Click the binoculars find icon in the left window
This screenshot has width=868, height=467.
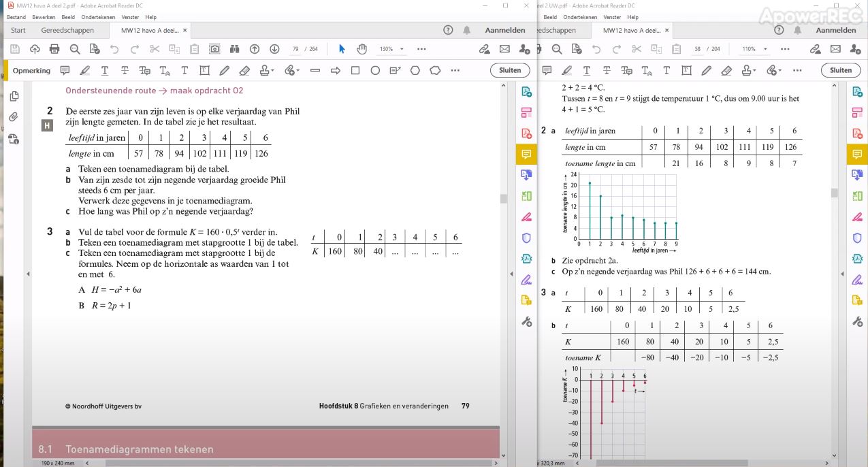tap(235, 49)
